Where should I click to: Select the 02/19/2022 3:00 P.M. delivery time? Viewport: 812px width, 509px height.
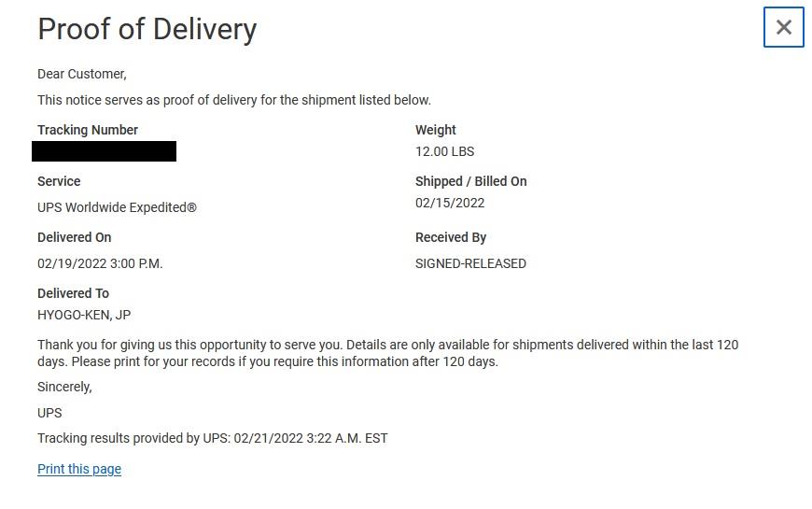[x=100, y=263]
